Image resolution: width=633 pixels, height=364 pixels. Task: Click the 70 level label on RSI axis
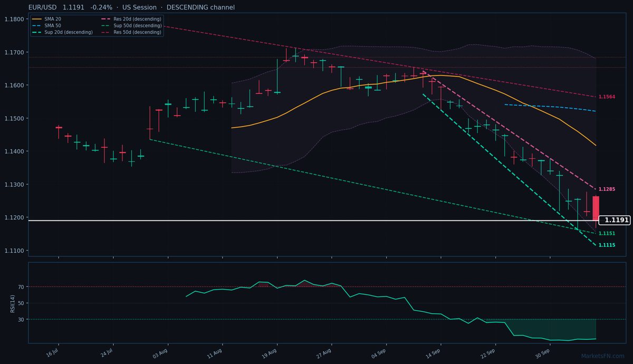click(x=21, y=287)
